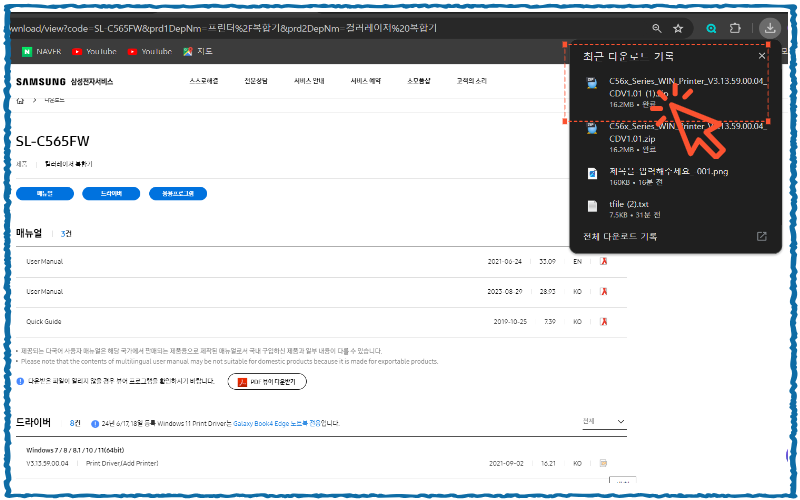Click the png file icon in downloads
Viewport: 800px width, 500px height.
pyautogui.click(x=592, y=173)
